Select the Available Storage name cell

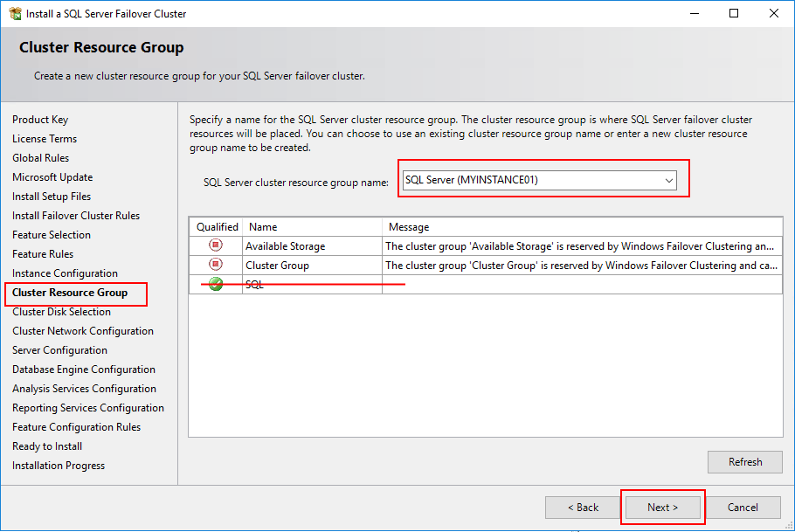pyautogui.click(x=313, y=246)
